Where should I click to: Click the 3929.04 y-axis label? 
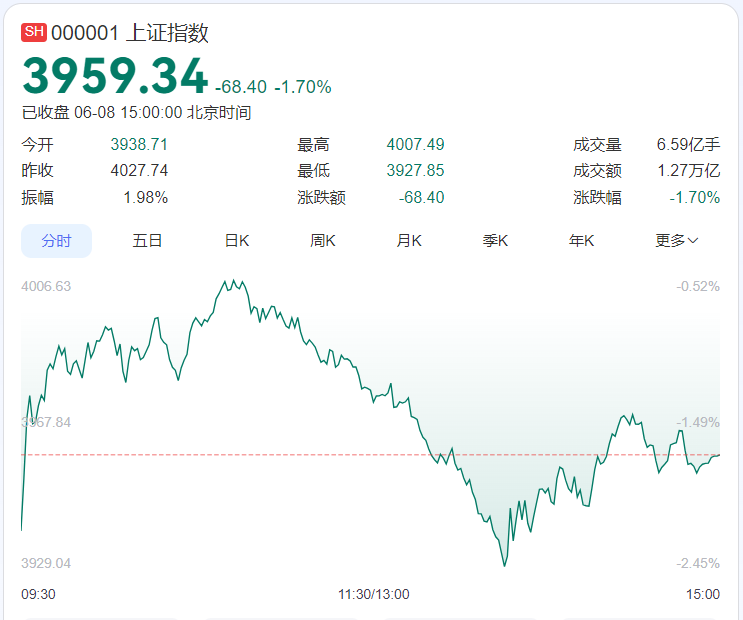pos(46,563)
